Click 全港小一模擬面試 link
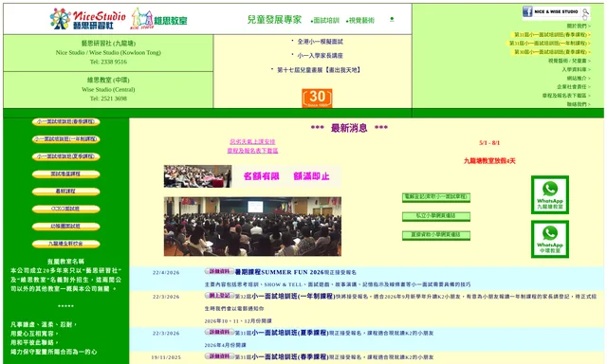 pyautogui.click(x=321, y=42)
